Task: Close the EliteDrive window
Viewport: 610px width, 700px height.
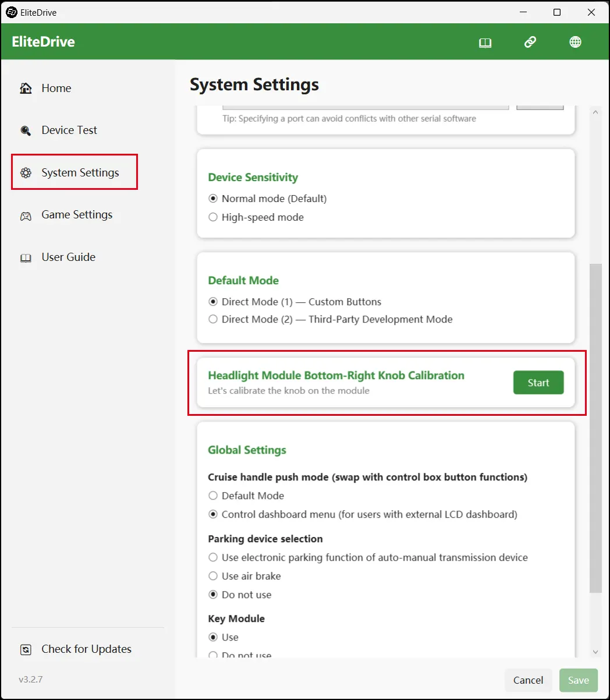Action: [x=591, y=12]
